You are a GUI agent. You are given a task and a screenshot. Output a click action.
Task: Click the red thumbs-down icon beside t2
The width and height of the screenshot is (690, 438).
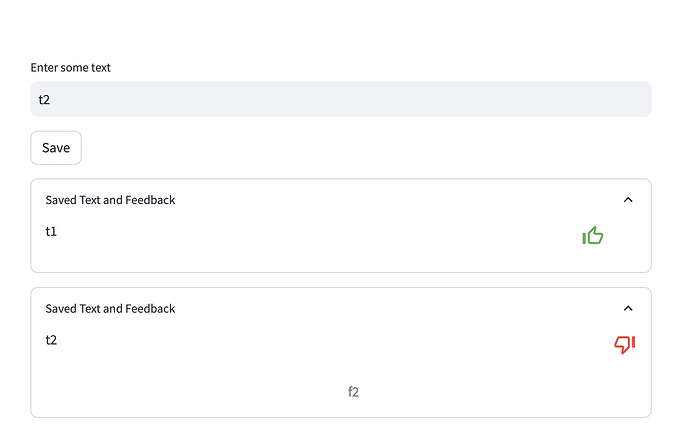point(625,345)
